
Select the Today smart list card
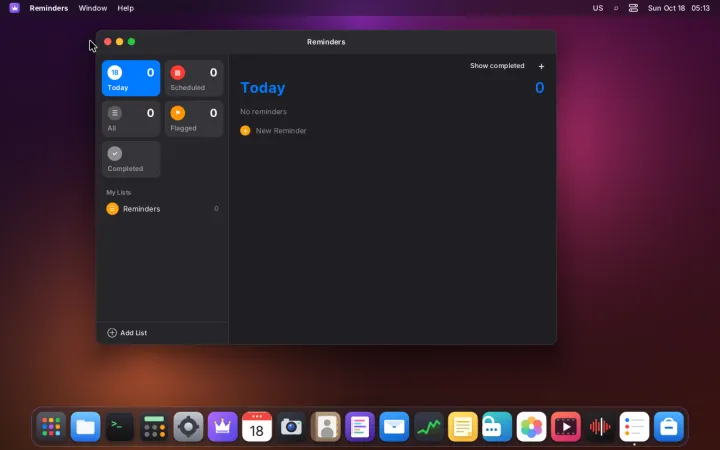click(x=131, y=78)
